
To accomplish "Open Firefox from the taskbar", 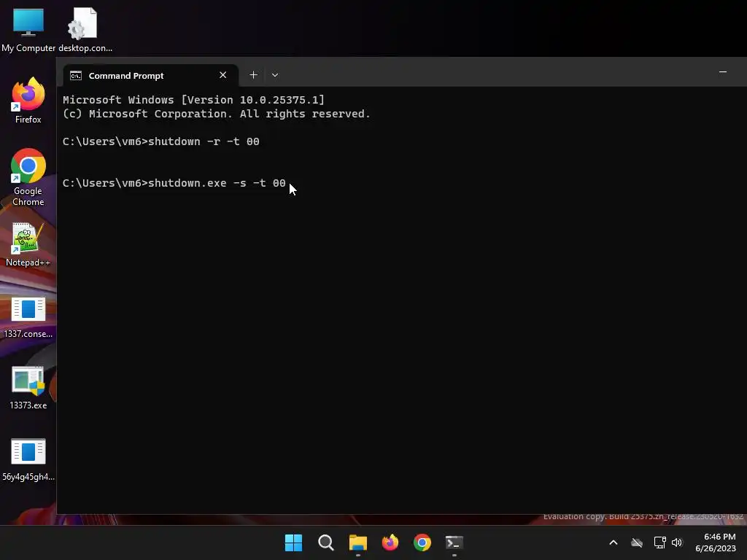I will coord(390,542).
